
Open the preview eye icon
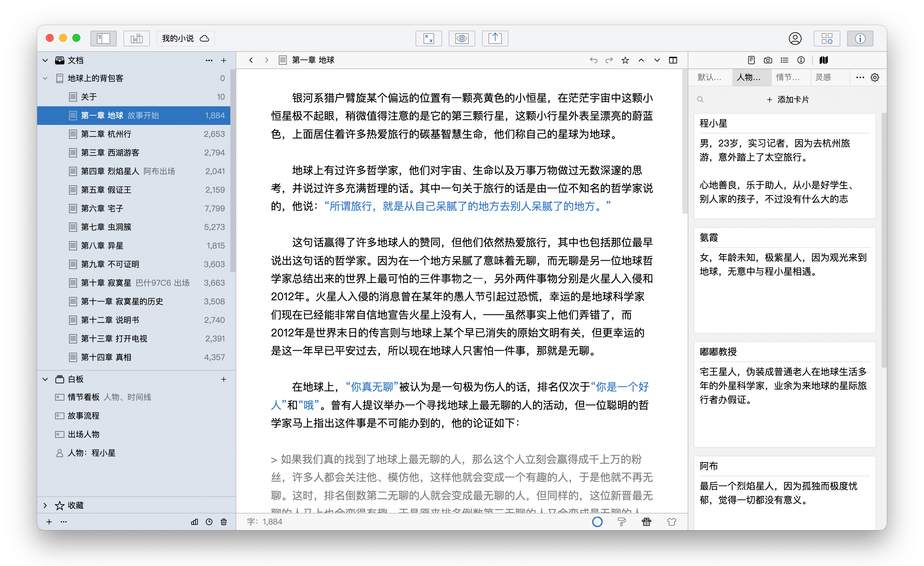[x=462, y=38]
